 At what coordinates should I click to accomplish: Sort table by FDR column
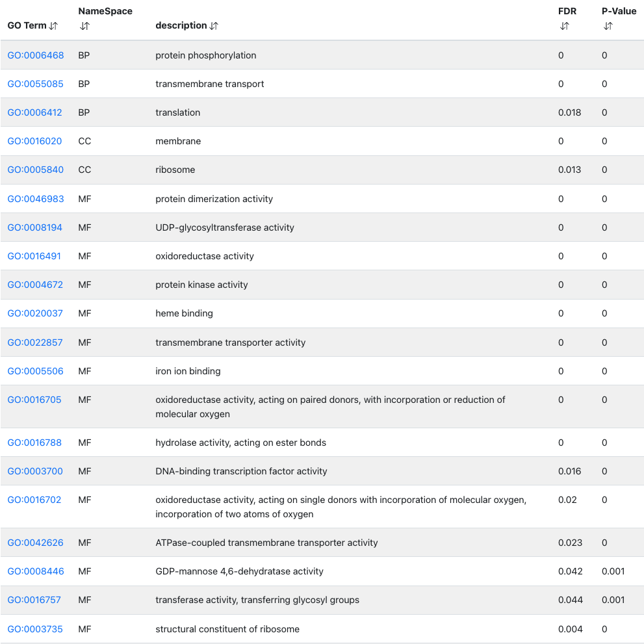564,27
